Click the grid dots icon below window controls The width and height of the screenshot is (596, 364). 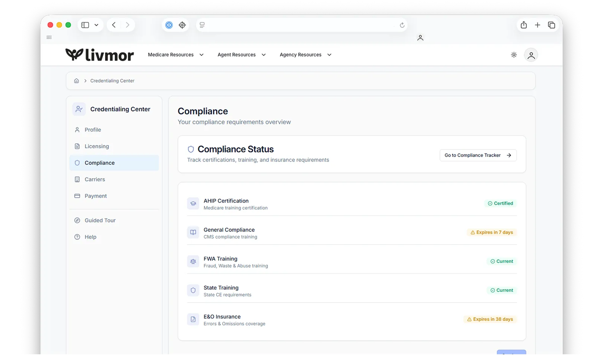pyautogui.click(x=49, y=37)
